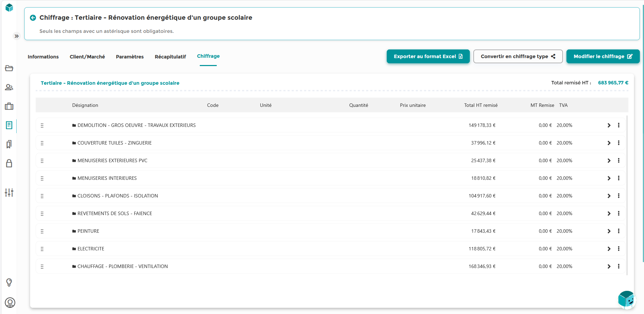The width and height of the screenshot is (644, 314).
Task: Open the three-dot menu for COUVERTURE TUILES
Action: [x=619, y=143]
